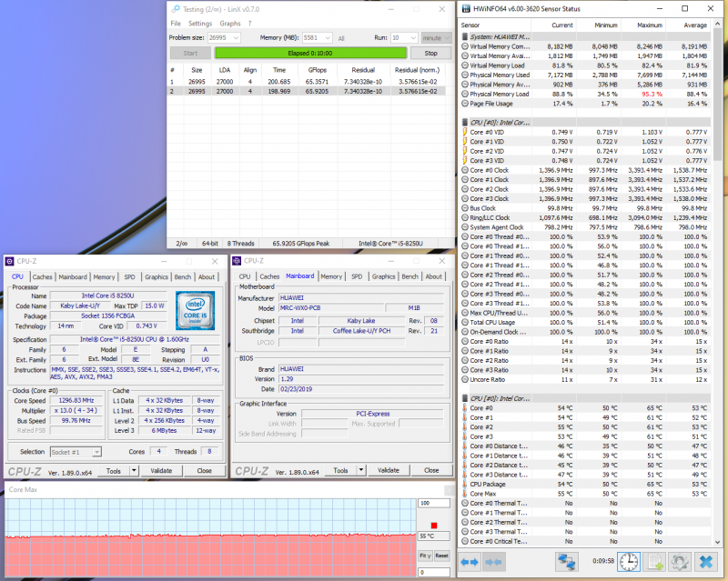Click the HWiNFO clock reset timer icon
Image resolution: width=728 pixels, height=581 pixels.
629,562
